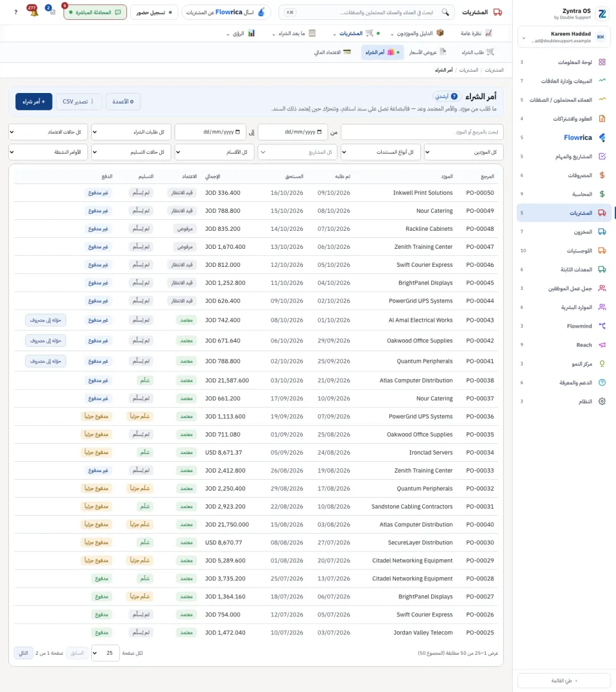Switch to the طلب الشراء tab
616x692 pixels.
[478, 53]
